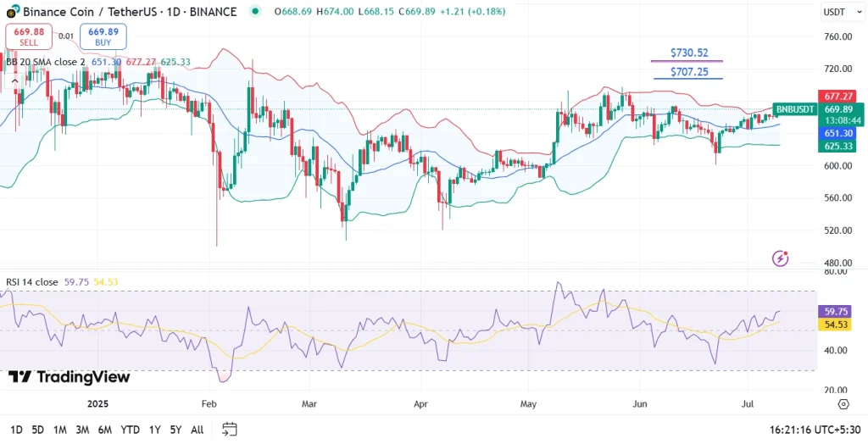
Task: Select the 5Y time range
Action: (x=175, y=430)
